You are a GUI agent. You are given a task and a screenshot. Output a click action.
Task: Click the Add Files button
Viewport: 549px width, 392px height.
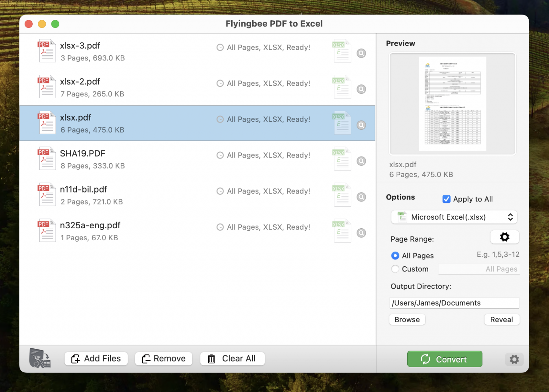click(x=96, y=359)
